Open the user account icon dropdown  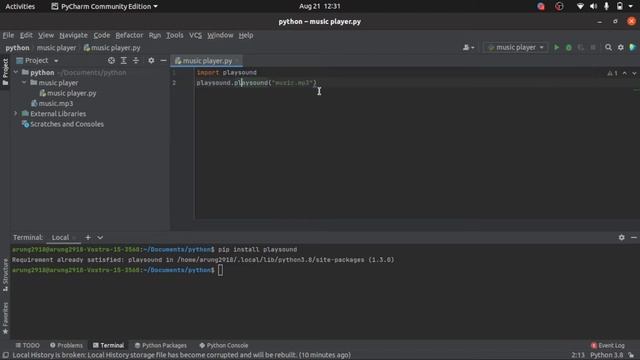click(x=469, y=48)
